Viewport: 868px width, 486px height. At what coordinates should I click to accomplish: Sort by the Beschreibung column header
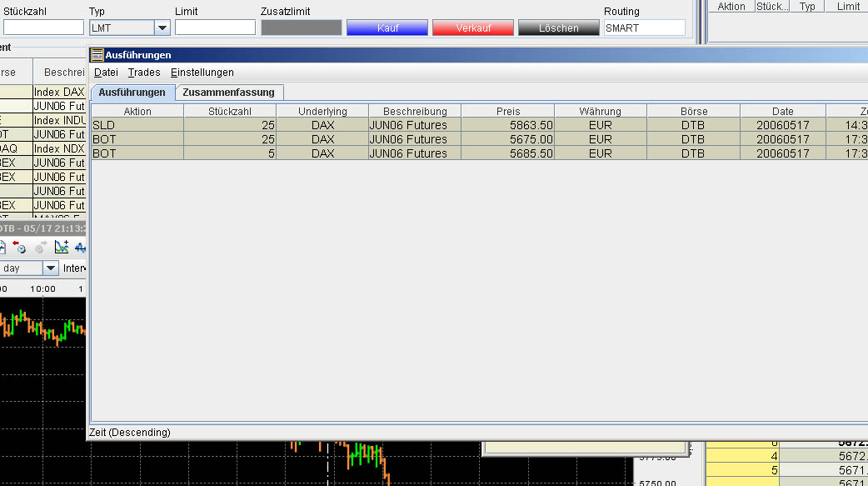pos(415,111)
